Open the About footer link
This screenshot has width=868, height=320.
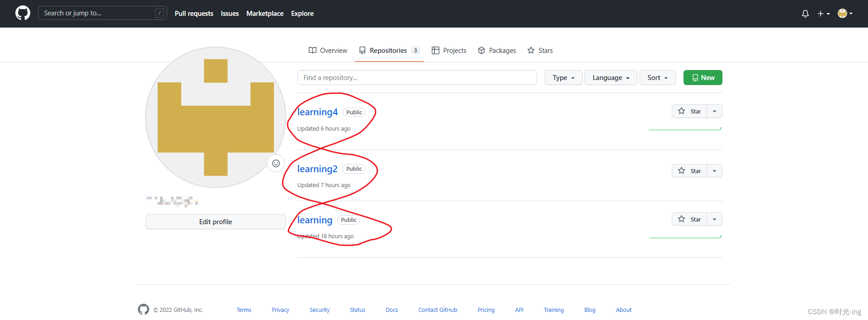point(624,310)
